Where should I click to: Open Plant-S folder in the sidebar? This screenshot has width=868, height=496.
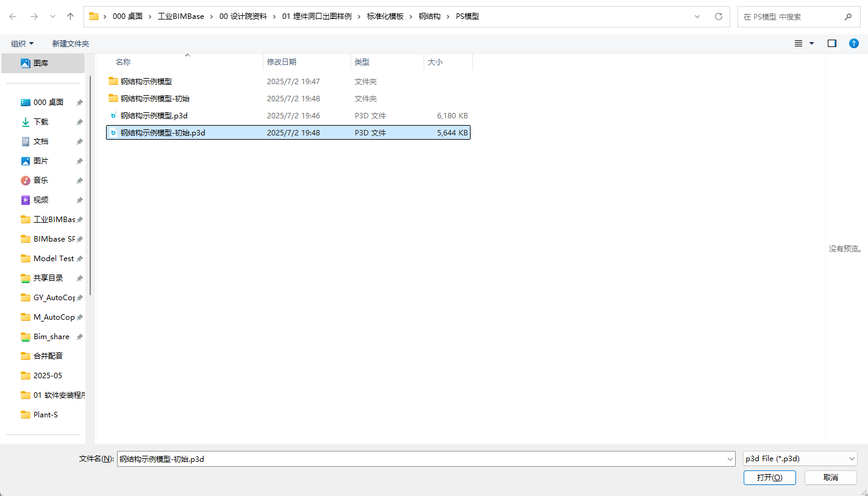coord(46,415)
